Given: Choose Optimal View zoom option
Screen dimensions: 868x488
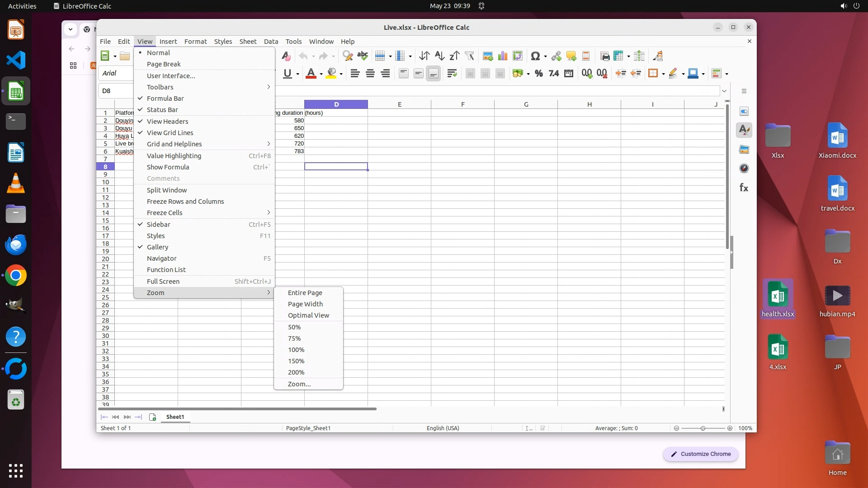Looking at the screenshot, I should pos(308,315).
